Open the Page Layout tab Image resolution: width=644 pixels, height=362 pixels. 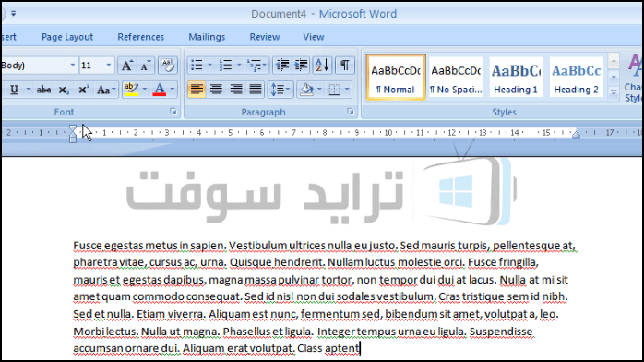coord(67,37)
